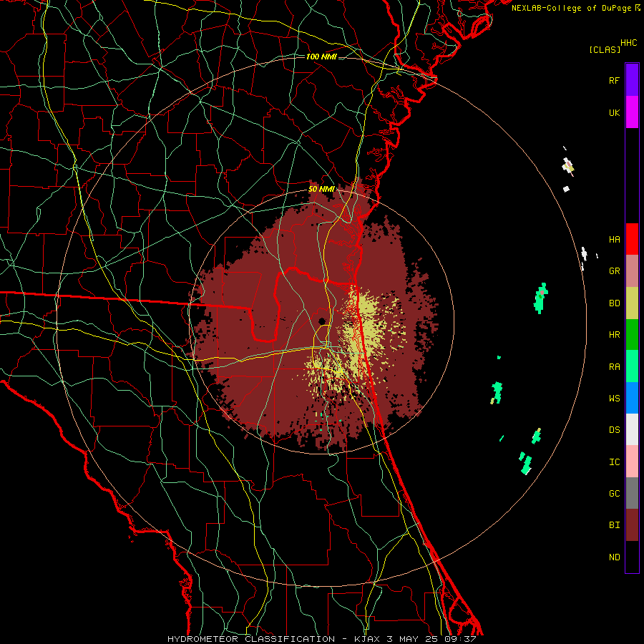This screenshot has height=644, width=644.
Task: Click the BI legend label
Action: [x=614, y=525]
